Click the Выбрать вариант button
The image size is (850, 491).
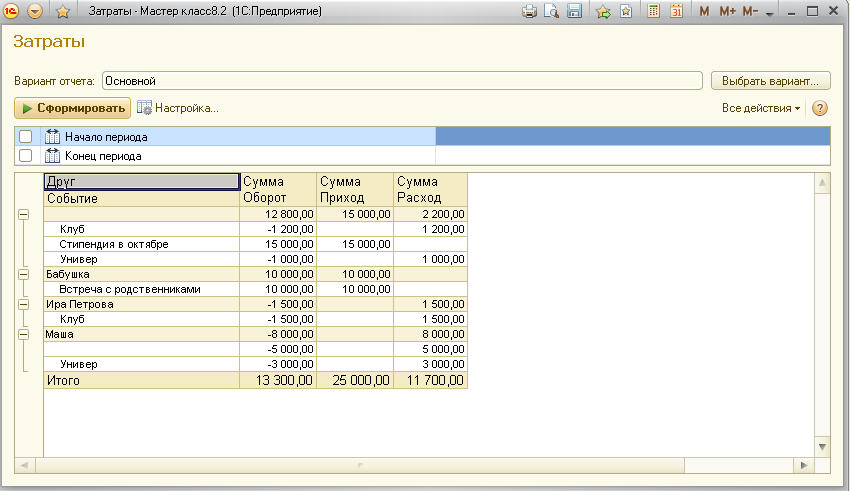coord(770,81)
